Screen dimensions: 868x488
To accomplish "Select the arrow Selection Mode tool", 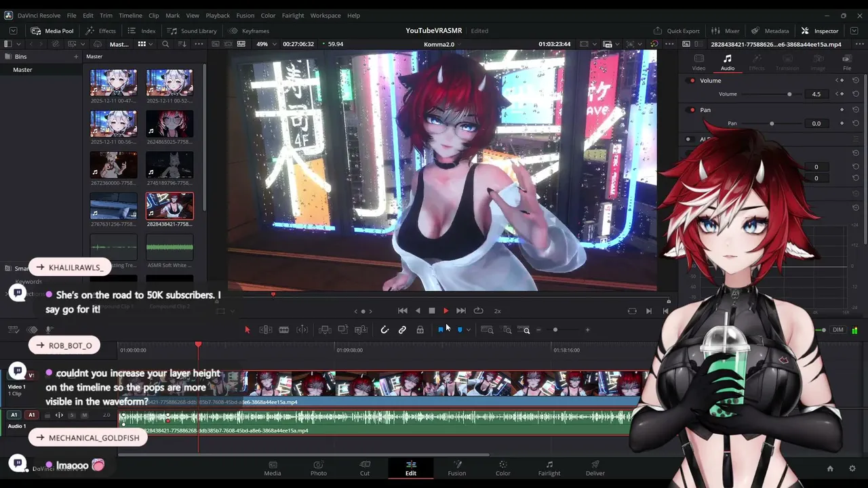I will 247,330.
